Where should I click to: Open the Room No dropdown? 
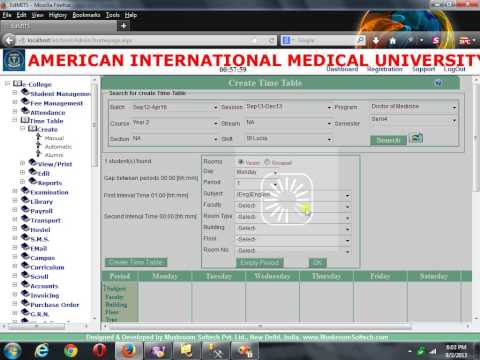point(293,251)
